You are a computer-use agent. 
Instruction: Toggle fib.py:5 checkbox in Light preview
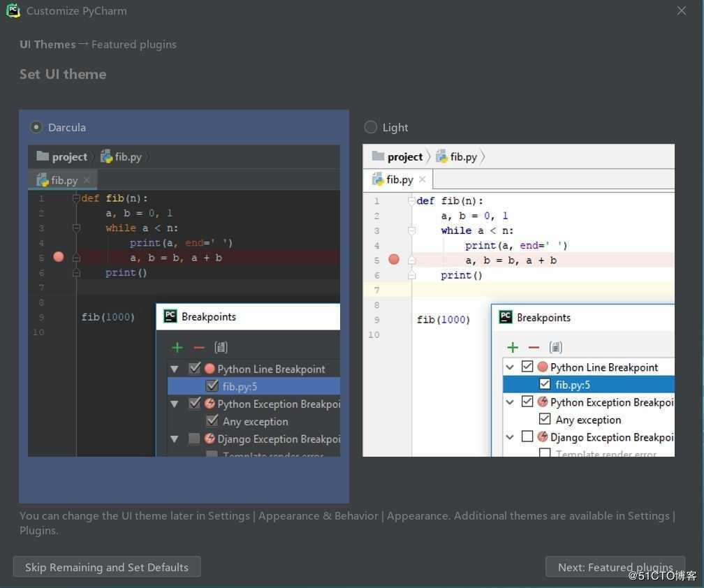click(x=545, y=384)
